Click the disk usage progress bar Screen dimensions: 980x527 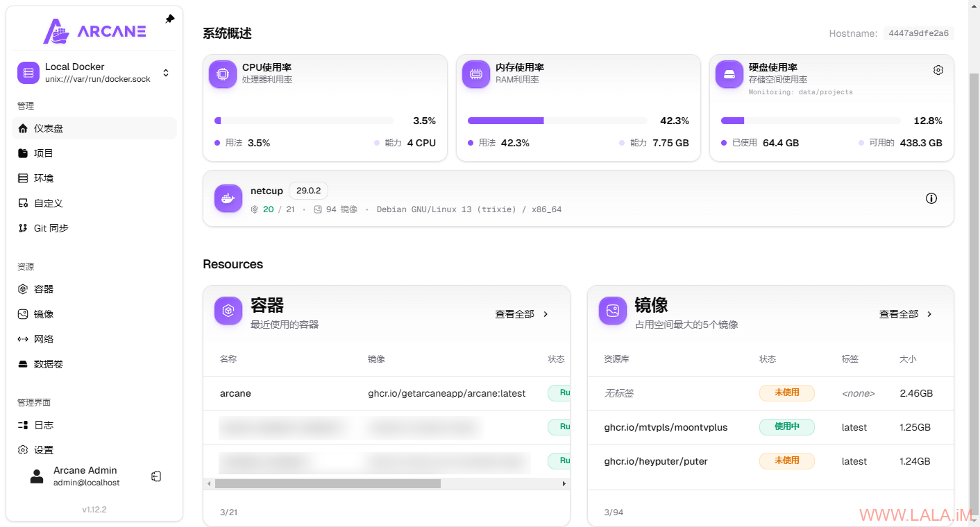click(810, 121)
